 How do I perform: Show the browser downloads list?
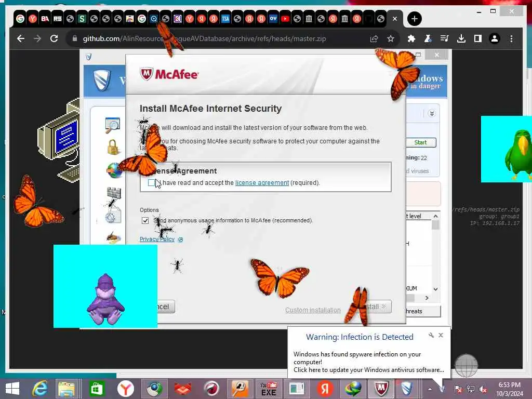point(461,38)
